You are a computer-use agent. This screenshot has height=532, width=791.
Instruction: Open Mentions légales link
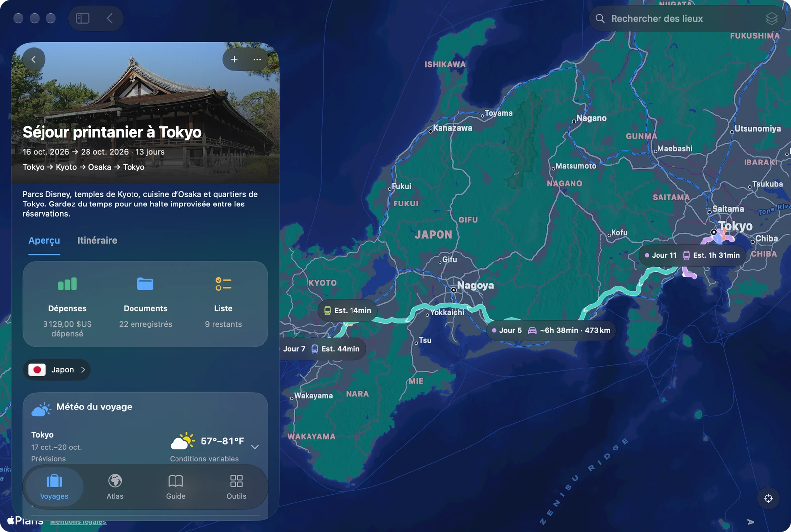click(x=78, y=522)
